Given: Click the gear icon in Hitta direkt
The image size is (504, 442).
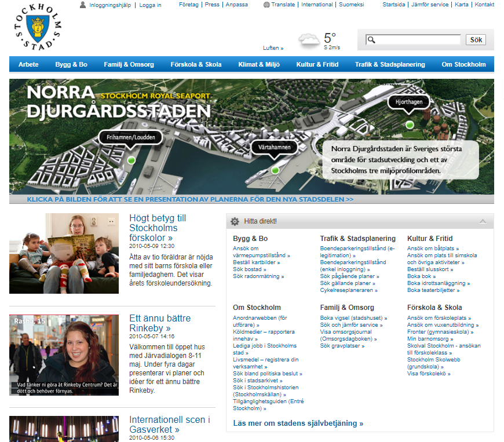Looking at the screenshot, I should pos(235,221).
